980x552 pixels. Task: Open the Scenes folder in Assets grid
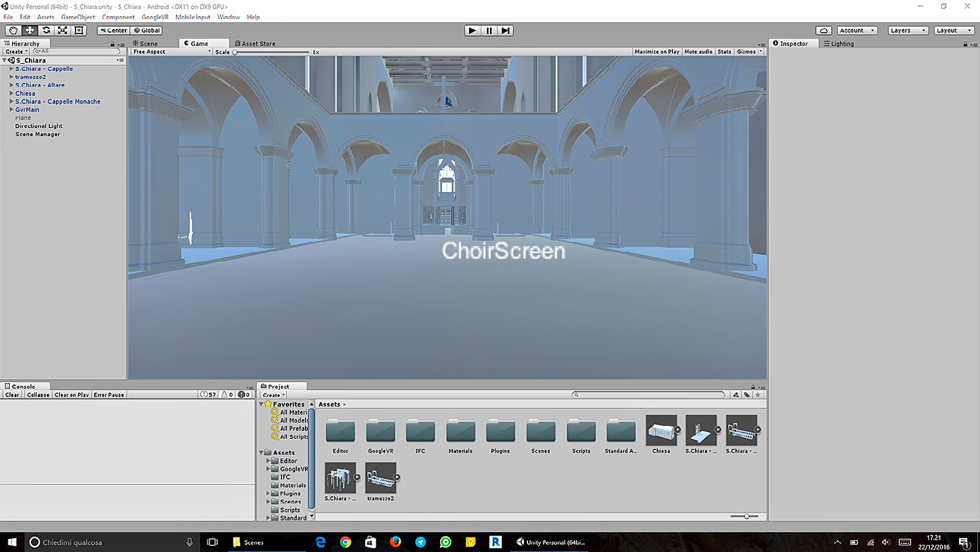[541, 430]
